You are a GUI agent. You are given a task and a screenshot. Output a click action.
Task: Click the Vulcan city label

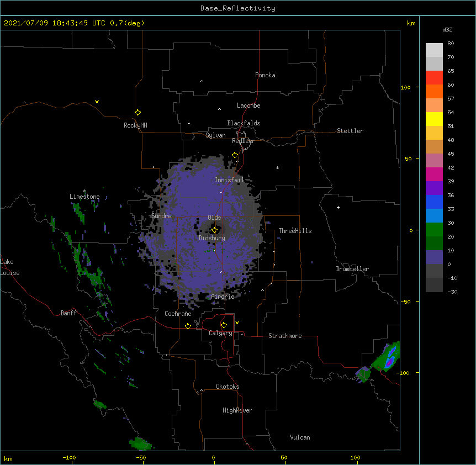click(x=300, y=437)
